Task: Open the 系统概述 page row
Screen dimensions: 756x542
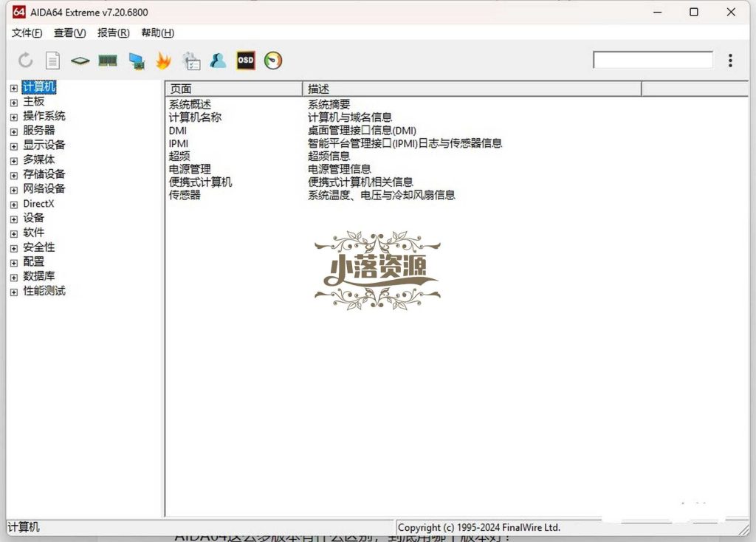Action: 190,104
